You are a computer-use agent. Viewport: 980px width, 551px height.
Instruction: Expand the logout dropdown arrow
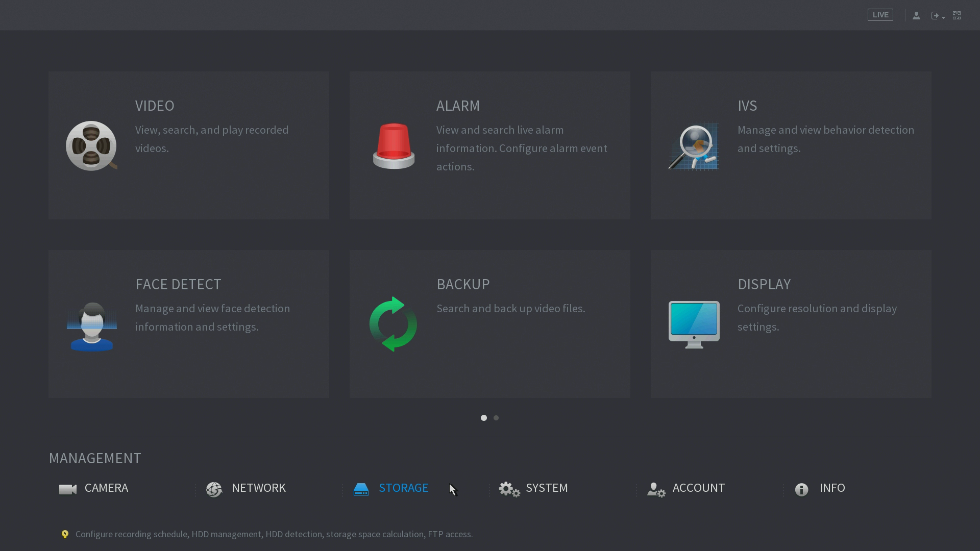click(943, 17)
